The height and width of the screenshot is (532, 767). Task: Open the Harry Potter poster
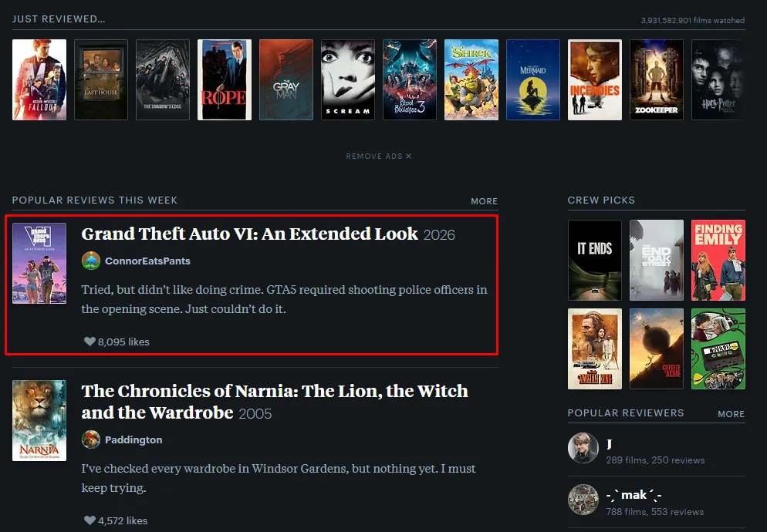[718, 79]
